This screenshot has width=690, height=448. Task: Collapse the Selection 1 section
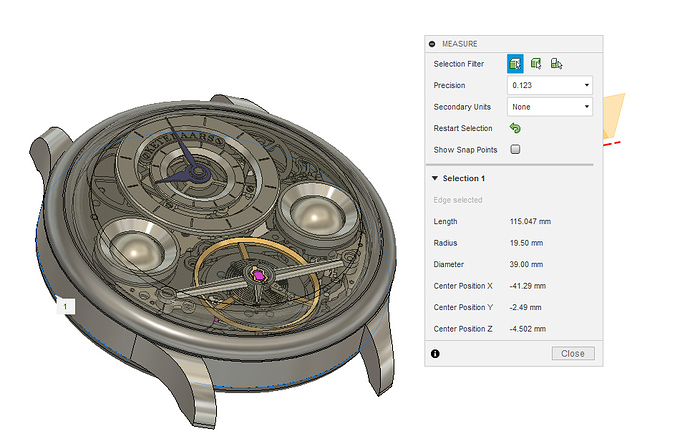[x=435, y=178]
